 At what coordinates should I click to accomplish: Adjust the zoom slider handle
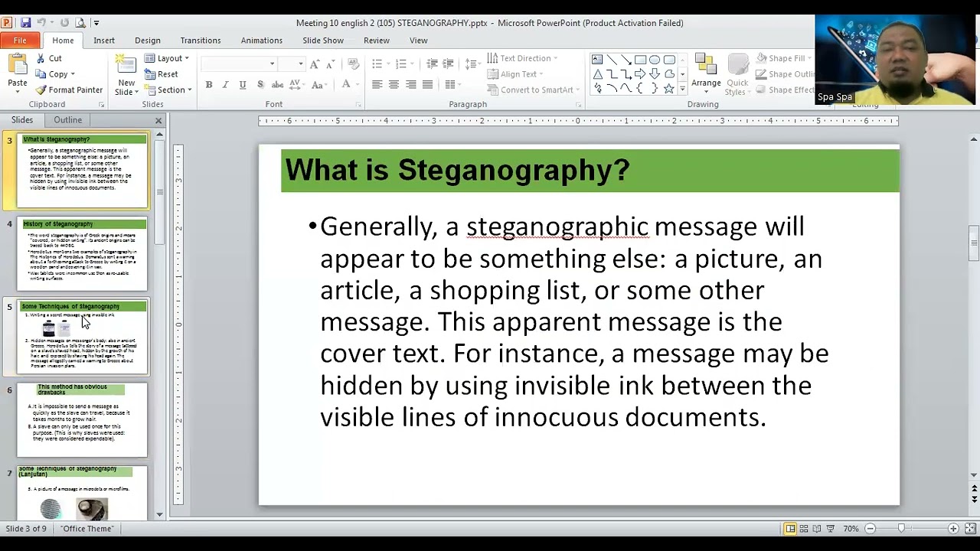point(901,529)
